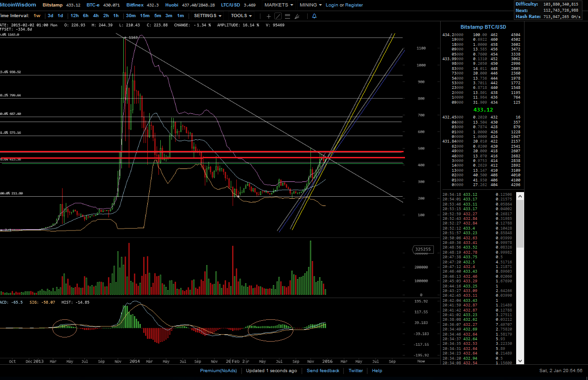Open the Twitter footer link
The image size is (588, 380).
pos(356,371)
